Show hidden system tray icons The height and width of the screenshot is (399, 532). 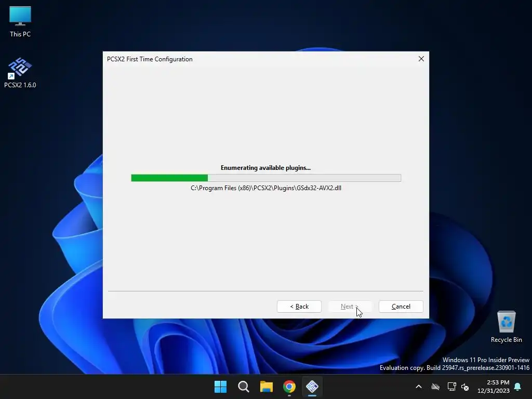point(419,387)
